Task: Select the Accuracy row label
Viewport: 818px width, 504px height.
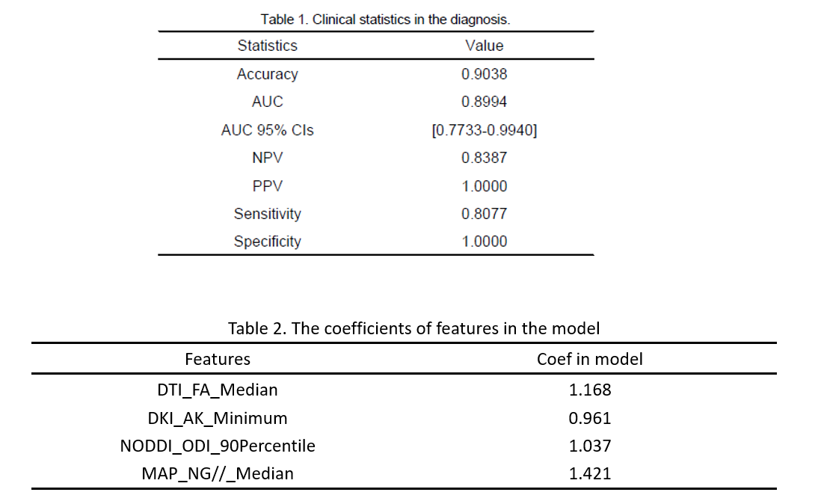Action: (267, 74)
